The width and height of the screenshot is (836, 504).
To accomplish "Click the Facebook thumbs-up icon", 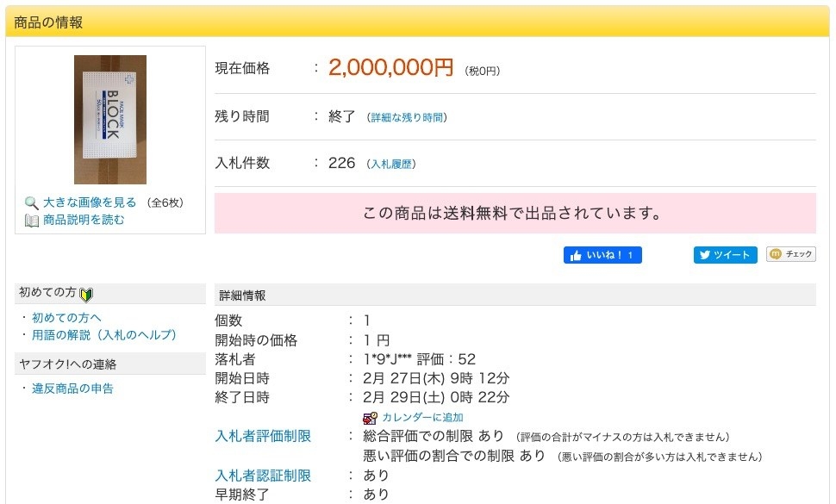I will coord(575,255).
